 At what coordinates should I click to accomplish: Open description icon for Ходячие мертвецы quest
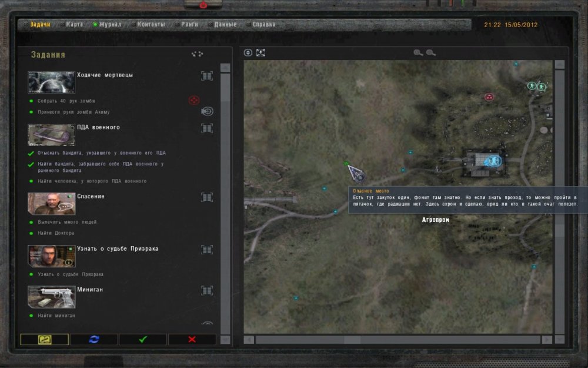tap(207, 76)
